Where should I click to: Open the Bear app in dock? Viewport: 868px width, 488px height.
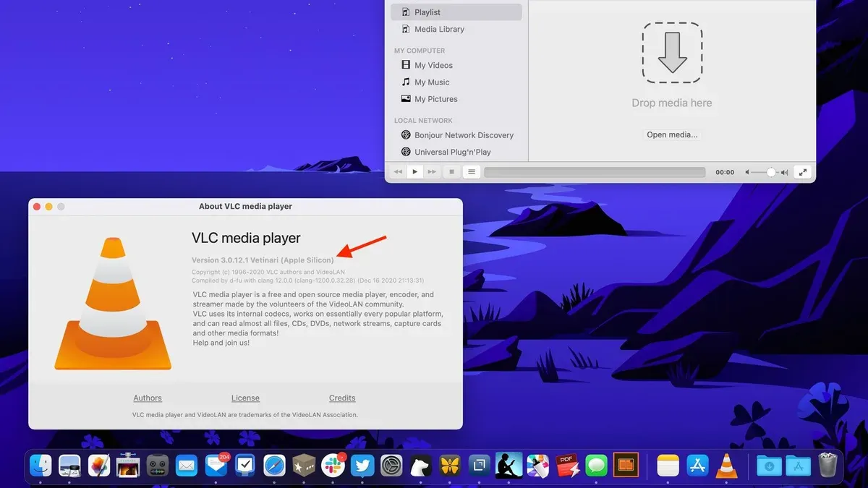coord(421,466)
